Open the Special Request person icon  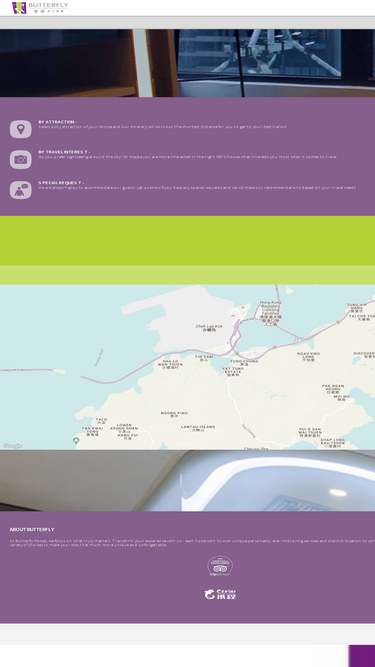click(x=21, y=190)
